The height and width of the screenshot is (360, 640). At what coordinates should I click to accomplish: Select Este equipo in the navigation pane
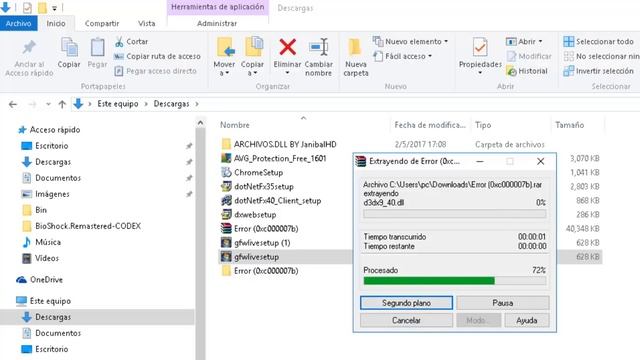tap(43, 301)
